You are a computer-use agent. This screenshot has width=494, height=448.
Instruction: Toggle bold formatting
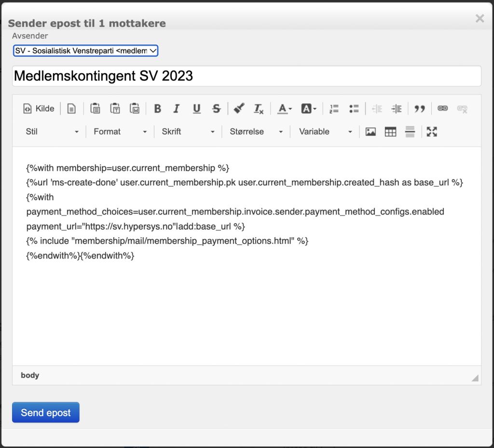pos(158,109)
